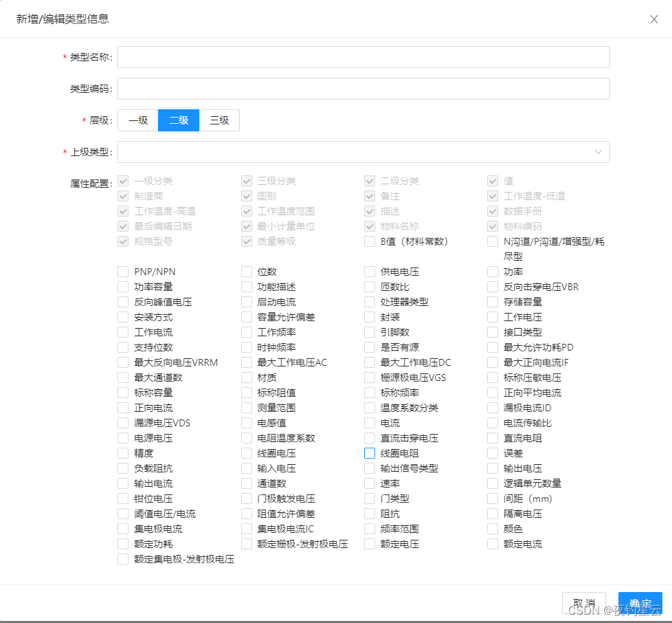Select the 一级 level option
Image resolution: width=672 pixels, height=623 pixels.
[137, 120]
